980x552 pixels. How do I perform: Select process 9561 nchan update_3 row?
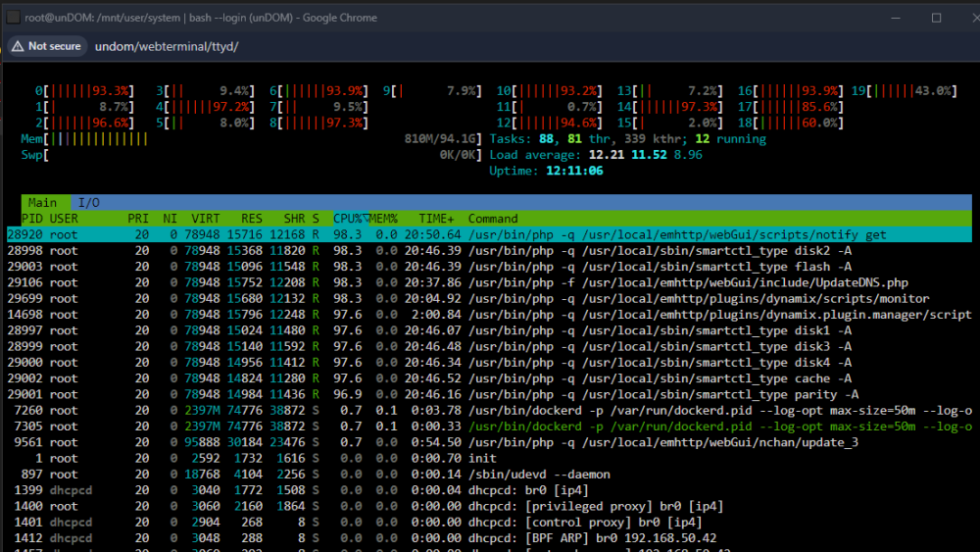point(489,442)
